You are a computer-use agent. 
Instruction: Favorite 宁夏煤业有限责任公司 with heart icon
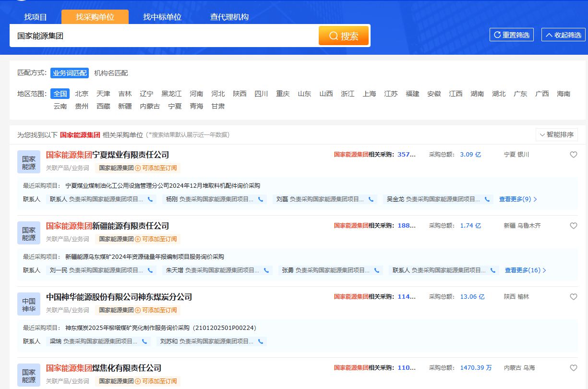pos(573,155)
